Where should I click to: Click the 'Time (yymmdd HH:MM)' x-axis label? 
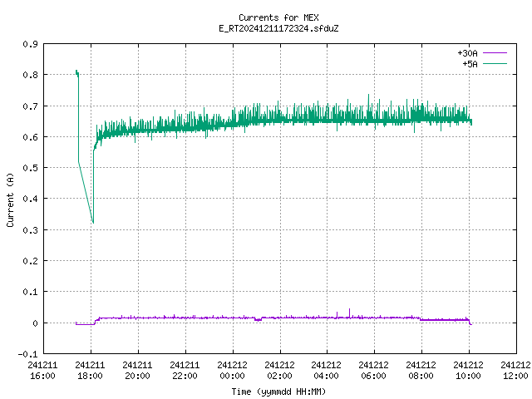(x=278, y=392)
